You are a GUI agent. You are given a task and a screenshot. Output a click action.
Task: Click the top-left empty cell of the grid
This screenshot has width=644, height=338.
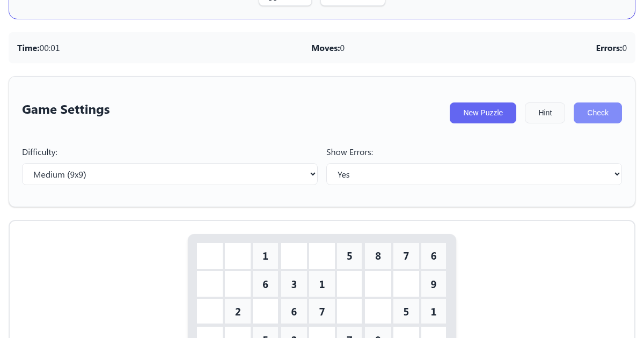(x=210, y=256)
